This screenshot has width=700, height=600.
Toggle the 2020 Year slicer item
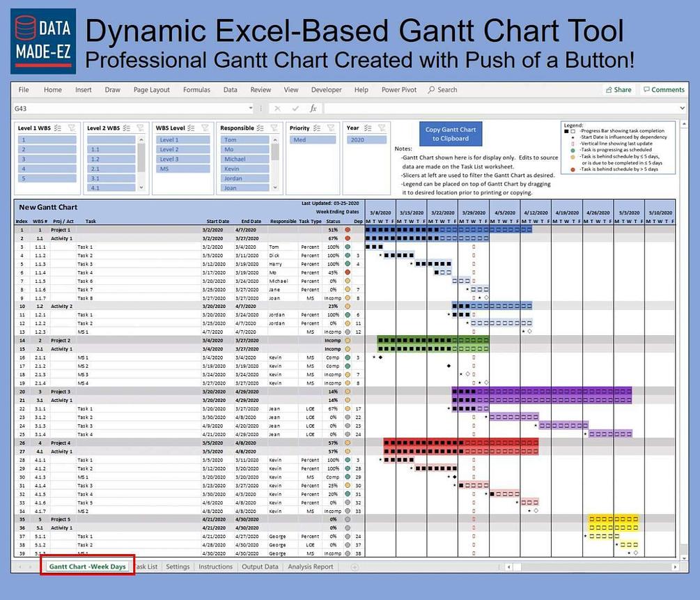click(x=366, y=140)
